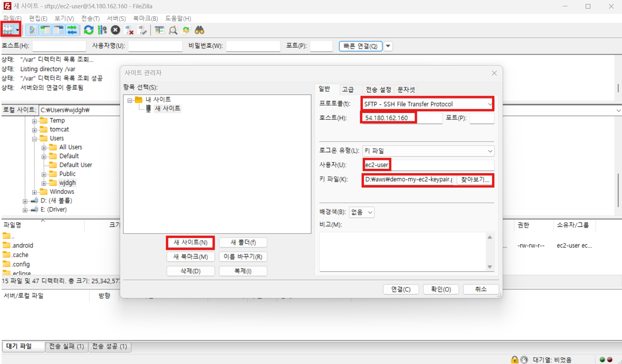
Task: Switch to the 문자셋 tab
Action: [x=406, y=89]
